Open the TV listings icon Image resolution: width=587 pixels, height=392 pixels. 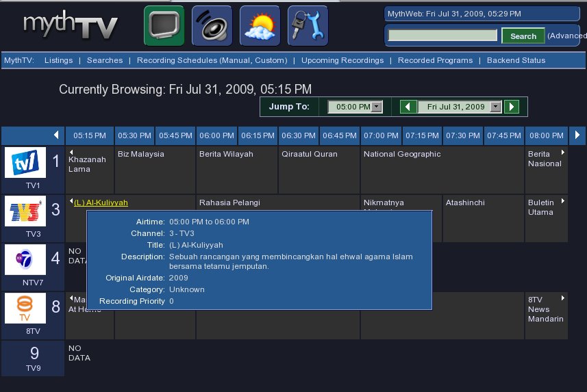[164, 25]
